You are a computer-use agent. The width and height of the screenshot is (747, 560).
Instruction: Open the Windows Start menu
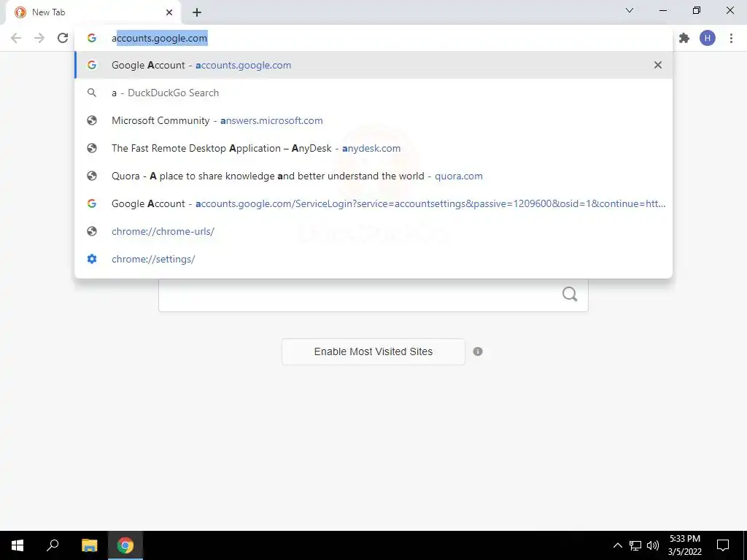pyautogui.click(x=18, y=545)
